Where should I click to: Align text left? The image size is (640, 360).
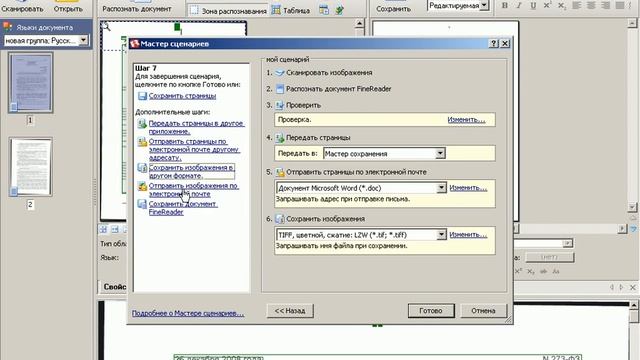(x=577, y=5)
